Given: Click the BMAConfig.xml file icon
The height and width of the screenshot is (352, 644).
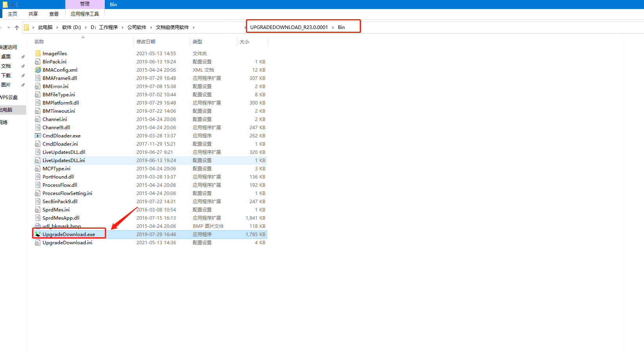Looking at the screenshot, I should pyautogui.click(x=38, y=70).
